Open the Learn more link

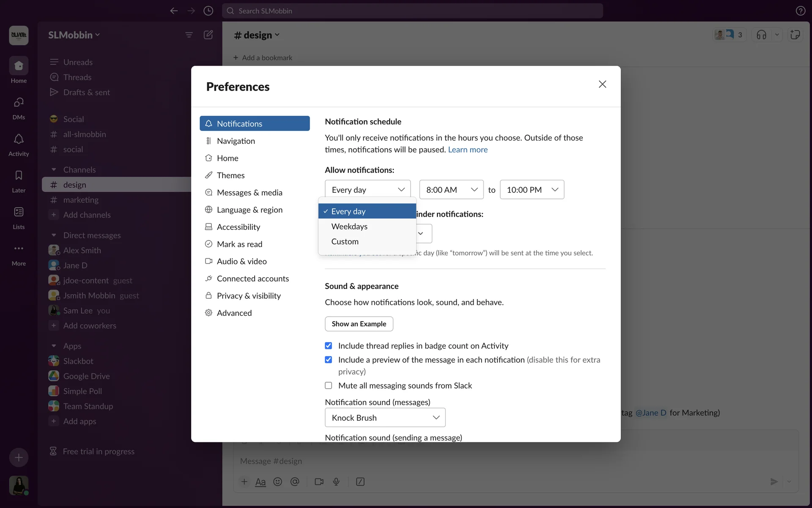tap(467, 149)
